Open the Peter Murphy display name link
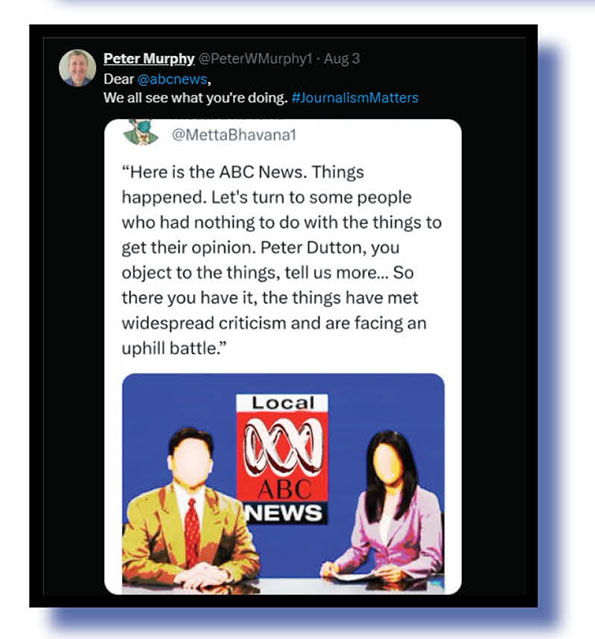 point(149,59)
